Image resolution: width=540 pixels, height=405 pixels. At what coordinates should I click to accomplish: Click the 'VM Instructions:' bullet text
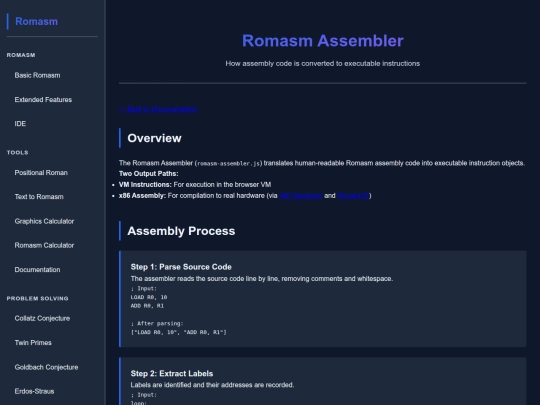click(145, 185)
